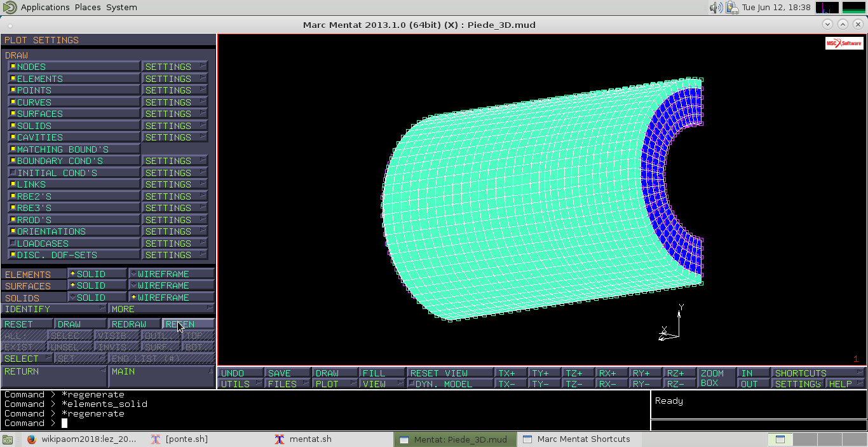Click TZ+ translate button
This screenshot has height=447, width=868.
coord(579,373)
